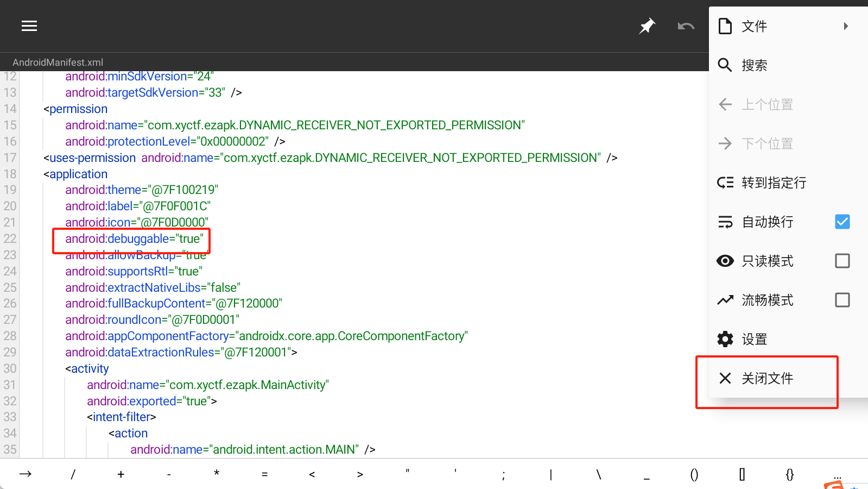Insert parentheses from symbol bar
Screen dimensions: 868x489
[694, 474]
